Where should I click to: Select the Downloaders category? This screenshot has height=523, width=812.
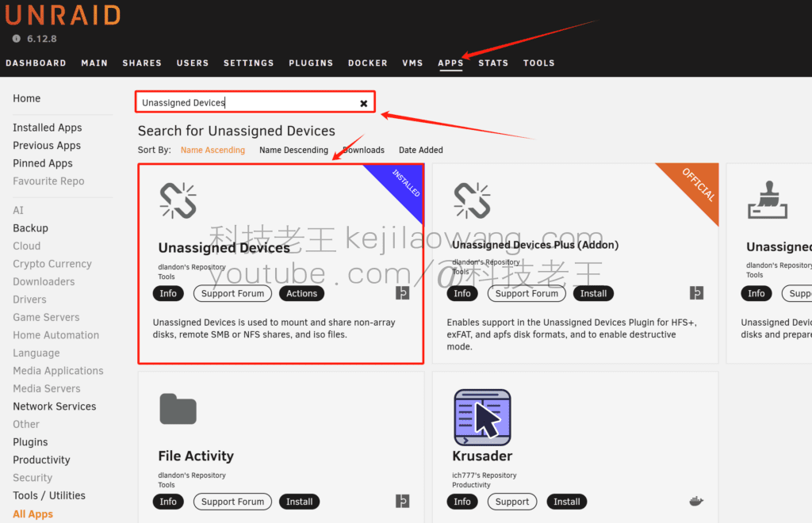pos(44,281)
